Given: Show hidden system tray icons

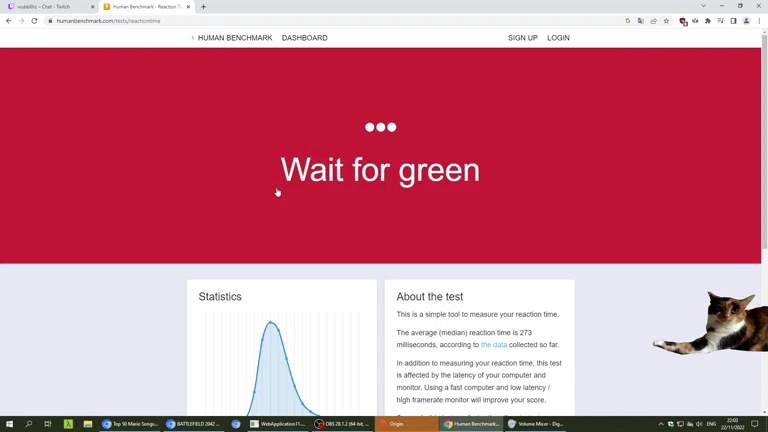Looking at the screenshot, I should tap(660, 424).
